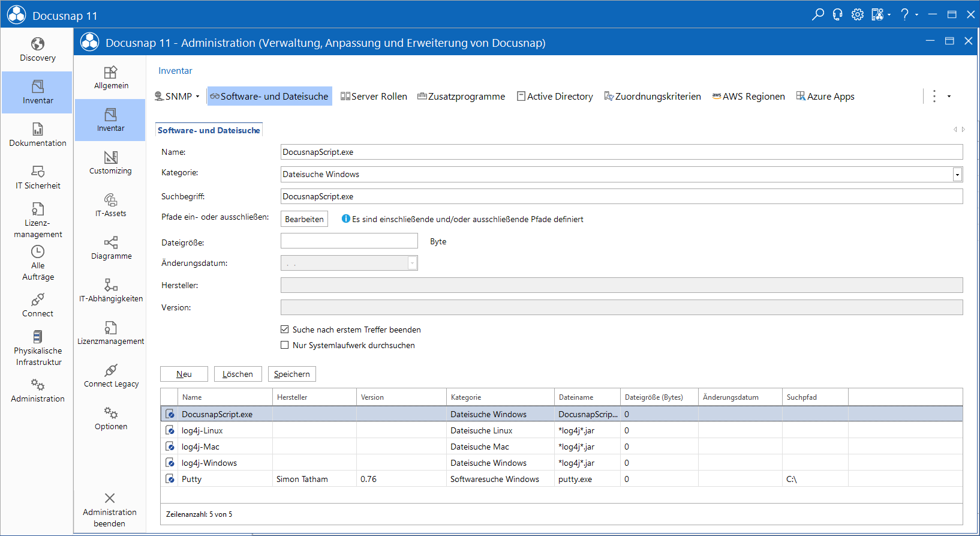This screenshot has width=980, height=536.
Task: Click the row icon of log4j-Linux entry
Action: point(170,430)
